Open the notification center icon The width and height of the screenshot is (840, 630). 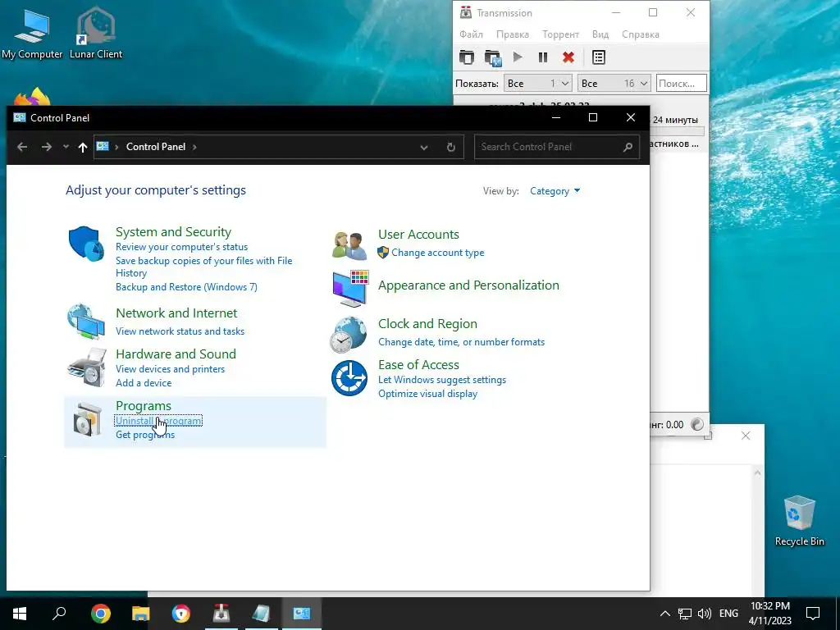tap(813, 614)
